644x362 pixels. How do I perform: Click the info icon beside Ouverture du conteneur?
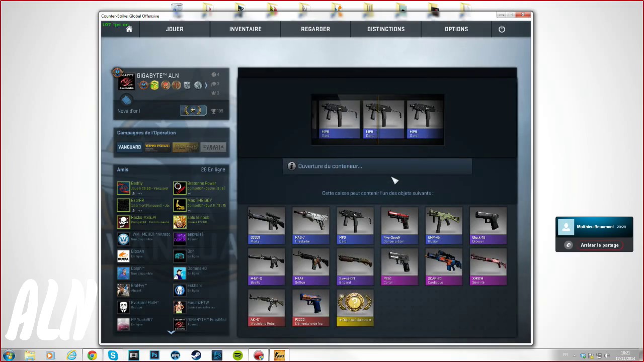[291, 166]
